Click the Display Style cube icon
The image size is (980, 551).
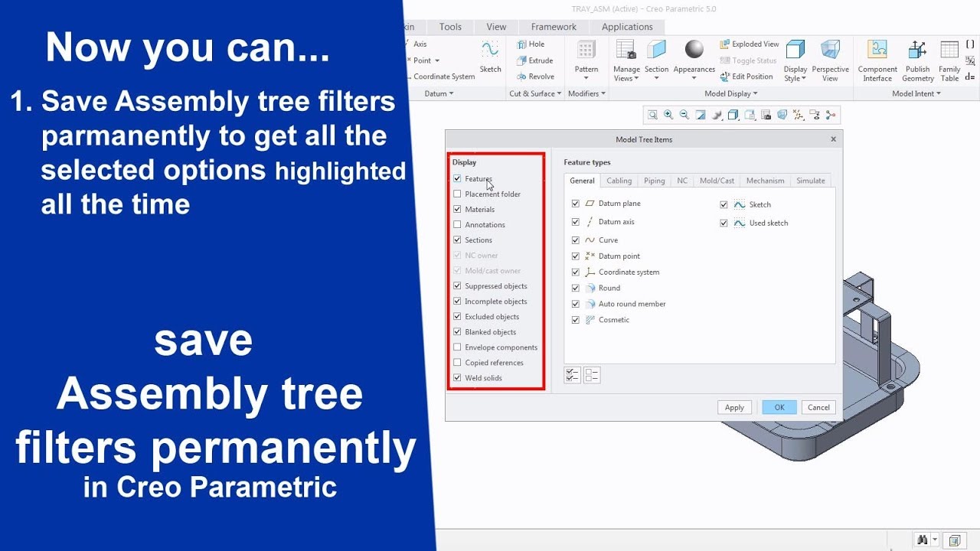tap(795, 50)
